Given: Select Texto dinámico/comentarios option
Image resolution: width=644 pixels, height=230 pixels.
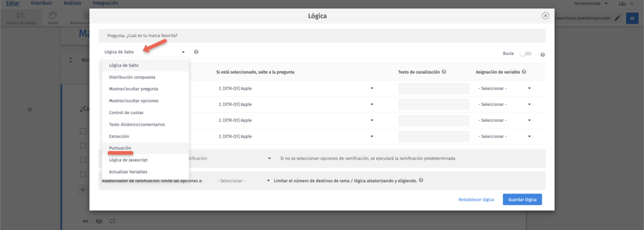Looking at the screenshot, I should [145, 124].
